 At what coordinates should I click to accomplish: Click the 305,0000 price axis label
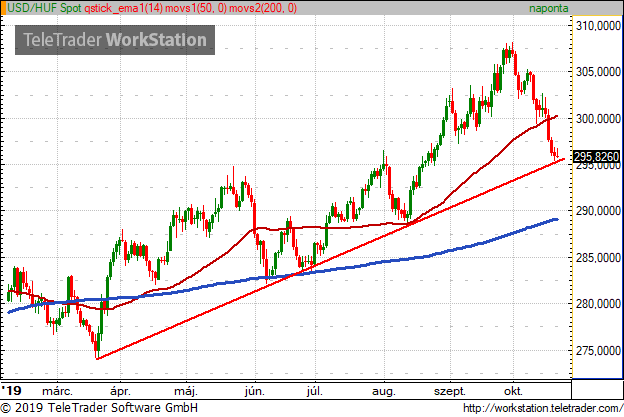pyautogui.click(x=598, y=72)
